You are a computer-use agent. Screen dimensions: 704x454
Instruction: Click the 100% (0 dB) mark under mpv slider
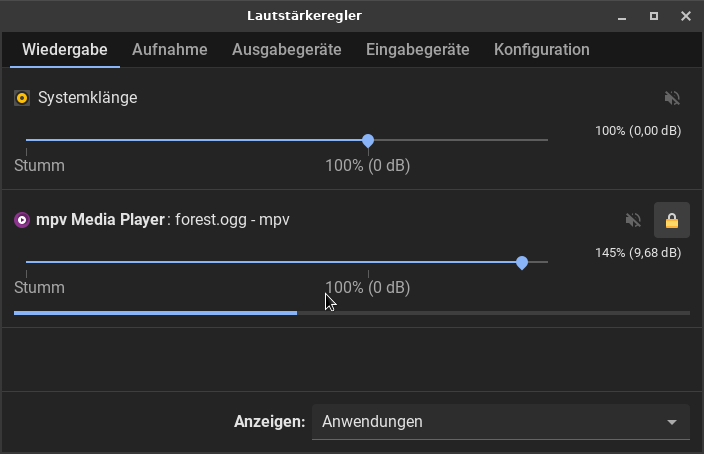pos(368,287)
